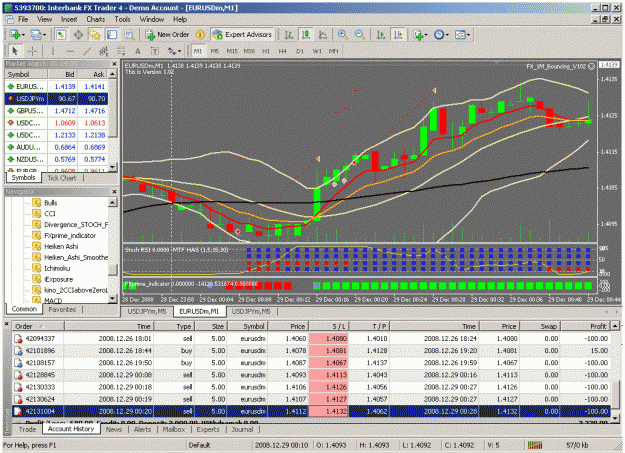Click the Order column header
This screenshot has height=453, width=625.
(x=37, y=326)
